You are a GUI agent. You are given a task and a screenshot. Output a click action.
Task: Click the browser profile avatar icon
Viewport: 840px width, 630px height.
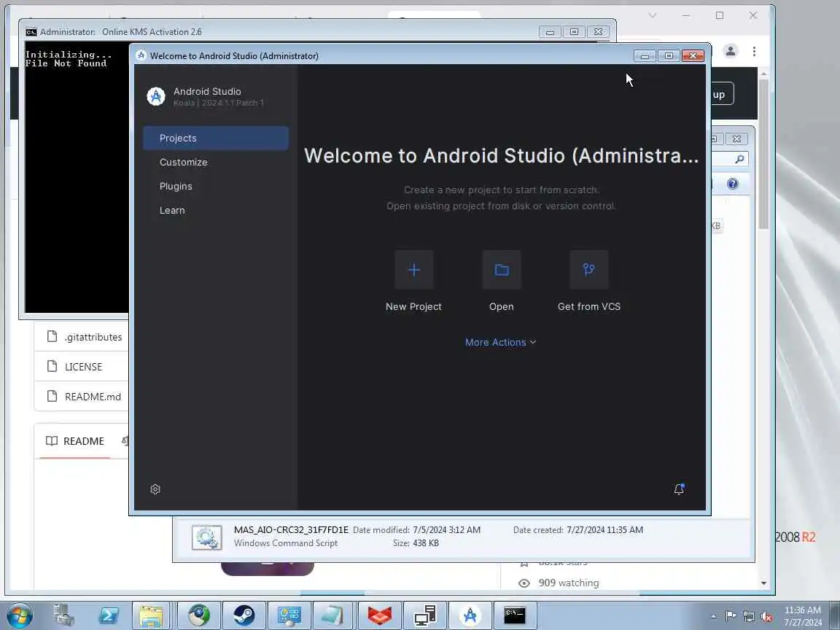730,51
